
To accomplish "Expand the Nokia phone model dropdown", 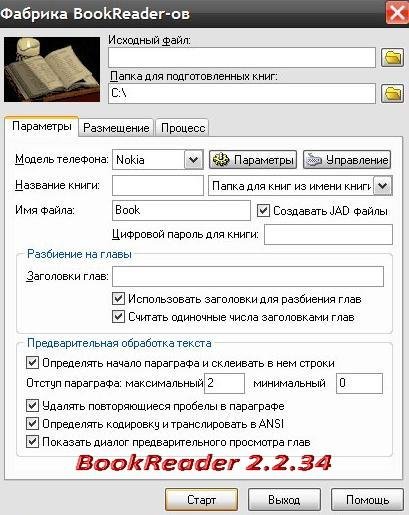I will coord(194,160).
